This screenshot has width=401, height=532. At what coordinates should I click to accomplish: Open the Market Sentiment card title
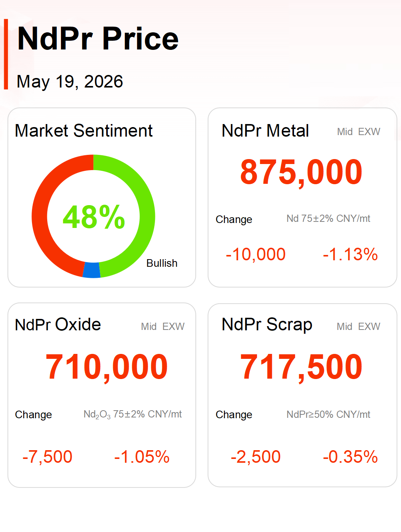pyautogui.click(x=83, y=131)
